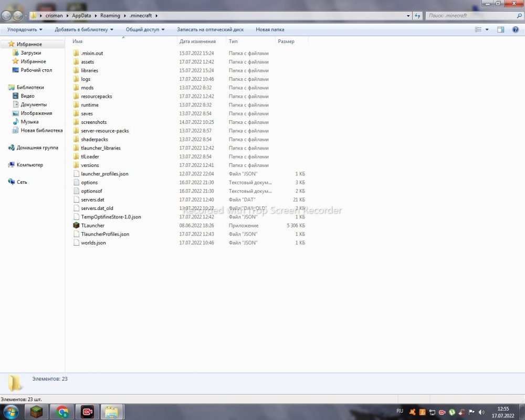Click the Action Center flag tray icon
525x420 pixels.
(471, 412)
